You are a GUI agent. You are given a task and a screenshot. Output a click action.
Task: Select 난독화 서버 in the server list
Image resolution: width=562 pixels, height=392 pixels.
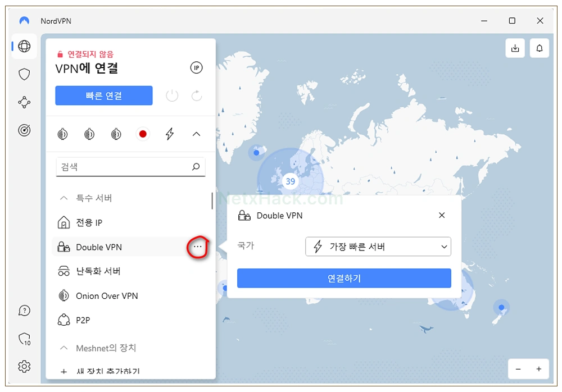[x=129, y=271]
